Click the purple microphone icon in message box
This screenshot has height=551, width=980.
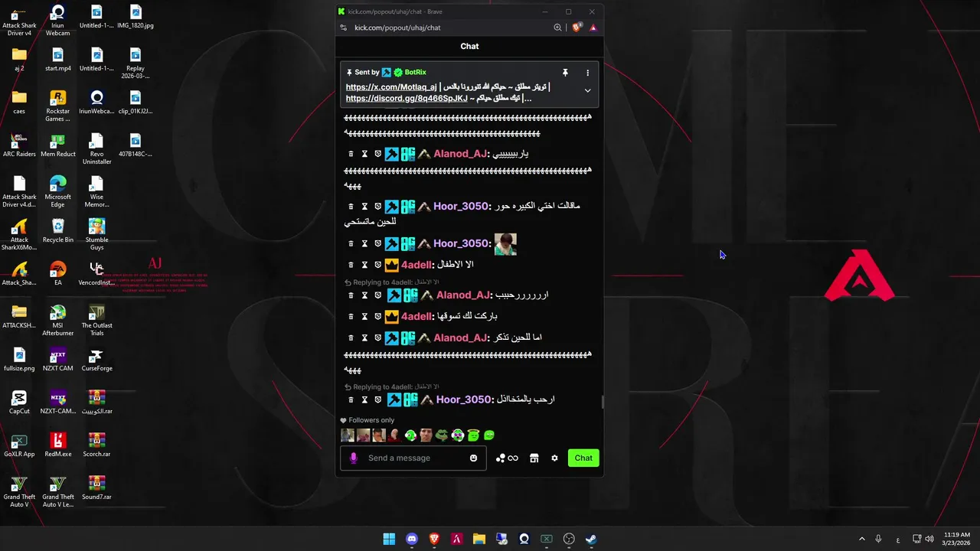(353, 458)
